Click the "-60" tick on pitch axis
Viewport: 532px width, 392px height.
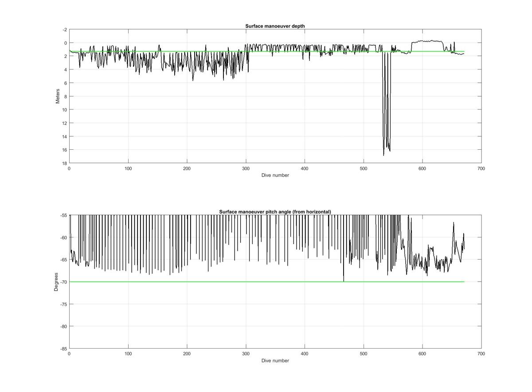click(64, 237)
